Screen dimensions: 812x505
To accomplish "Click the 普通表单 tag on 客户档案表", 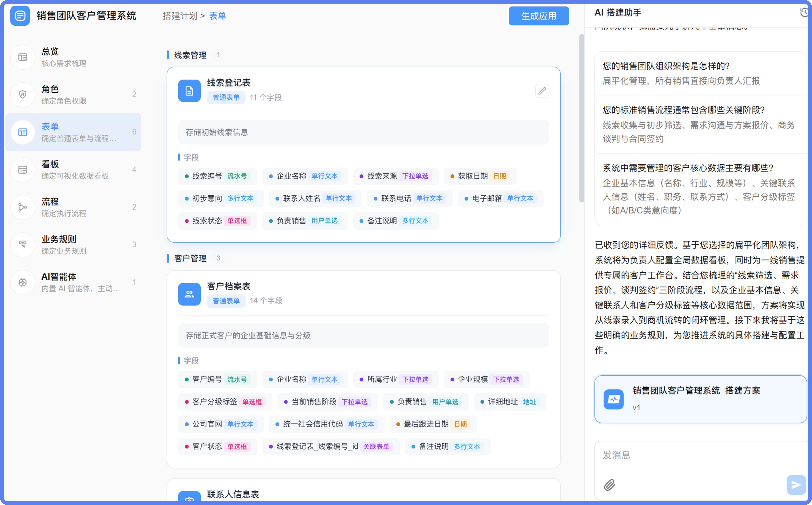I will pos(226,301).
